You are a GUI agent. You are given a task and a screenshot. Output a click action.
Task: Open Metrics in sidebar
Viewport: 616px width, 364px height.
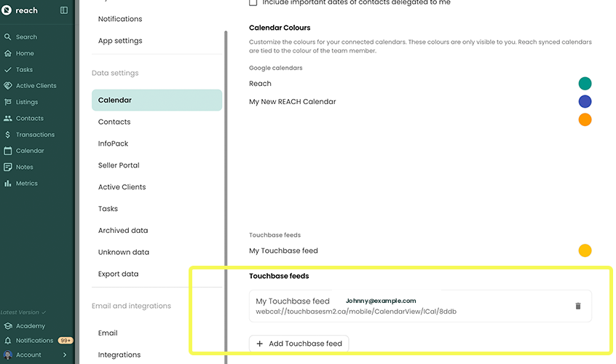pyautogui.click(x=27, y=183)
